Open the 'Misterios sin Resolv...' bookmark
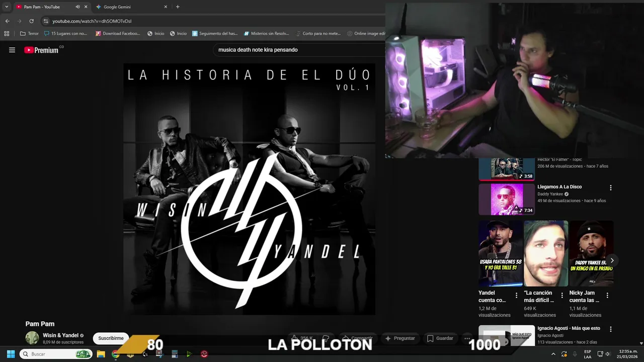Screen dimensions: 644x362 pos(266,34)
